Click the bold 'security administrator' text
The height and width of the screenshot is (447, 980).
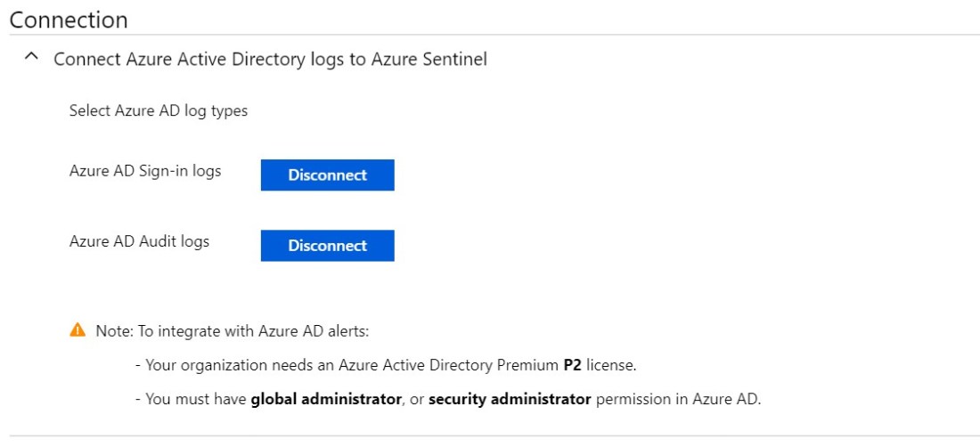pyautogui.click(x=510, y=399)
